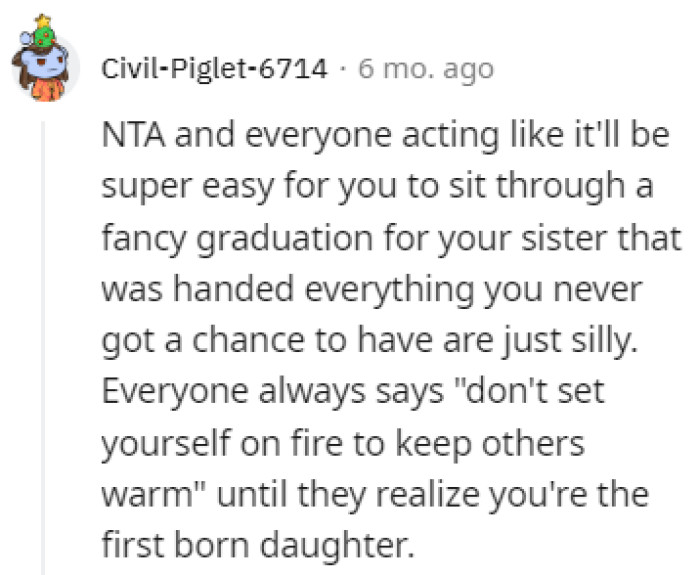The width and height of the screenshot is (700, 575).
Task: Click the words "yourself on fire"
Action: [213, 443]
